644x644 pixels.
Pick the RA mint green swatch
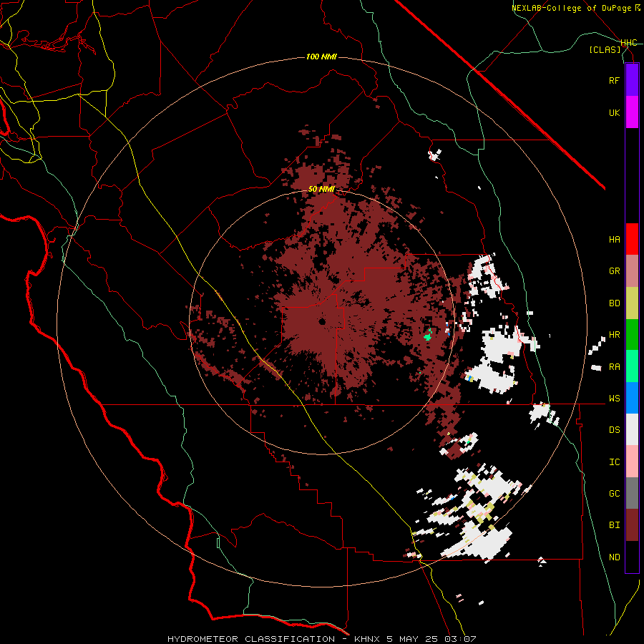pyautogui.click(x=632, y=366)
